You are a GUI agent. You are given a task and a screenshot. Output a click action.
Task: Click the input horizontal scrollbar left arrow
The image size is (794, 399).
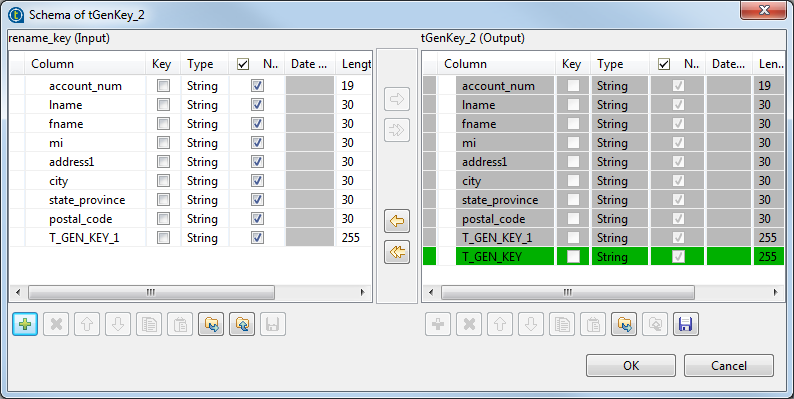click(x=18, y=292)
